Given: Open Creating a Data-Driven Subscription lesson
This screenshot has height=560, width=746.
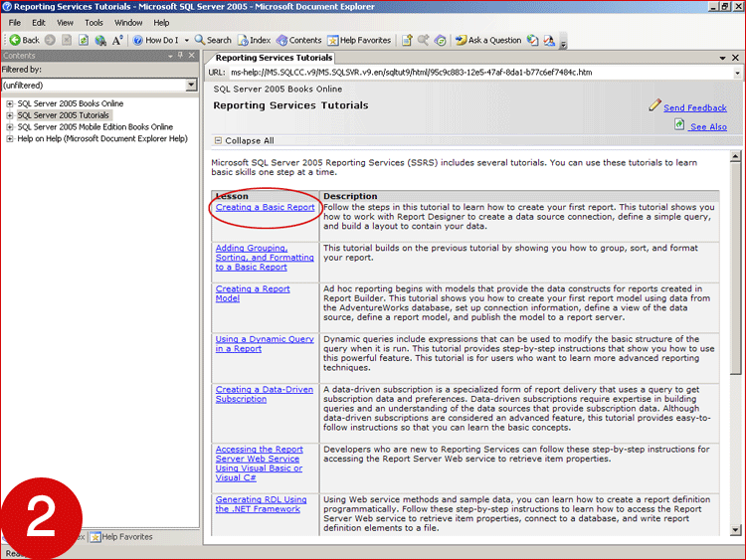Looking at the screenshot, I should click(264, 395).
